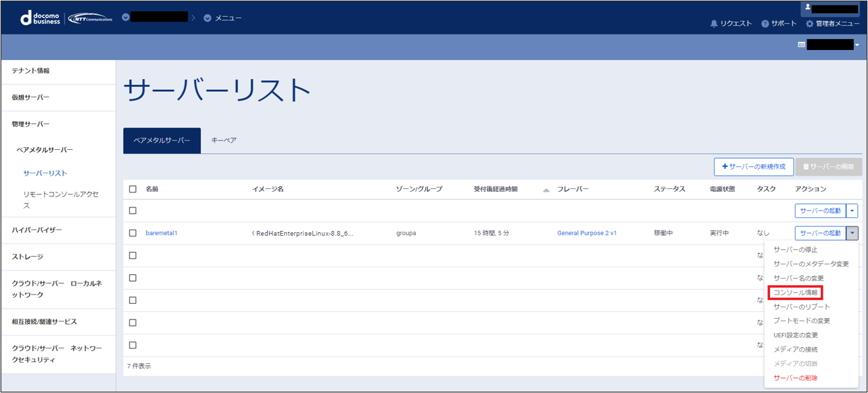Select コンソール情報 from the action menu
Screen dimensions: 868x393
coord(796,292)
